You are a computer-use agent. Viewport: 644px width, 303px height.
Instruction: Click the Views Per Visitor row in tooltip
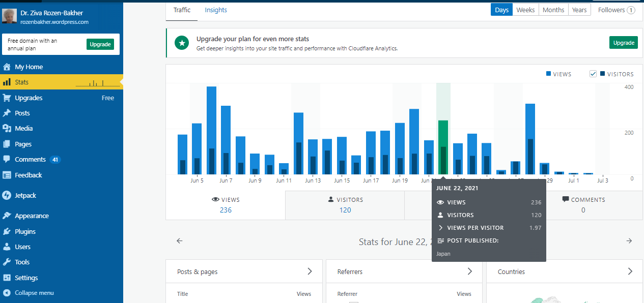point(489,228)
